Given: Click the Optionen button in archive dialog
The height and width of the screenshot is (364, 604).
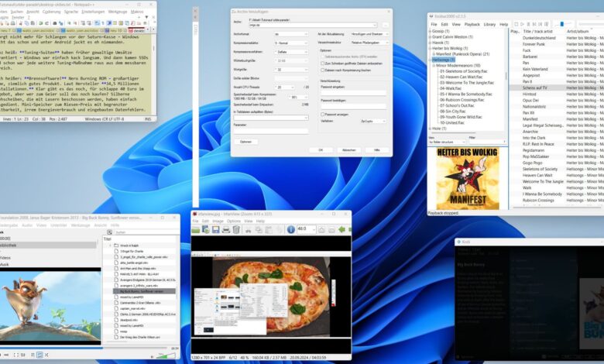Looking at the screenshot, I should pos(245,142).
